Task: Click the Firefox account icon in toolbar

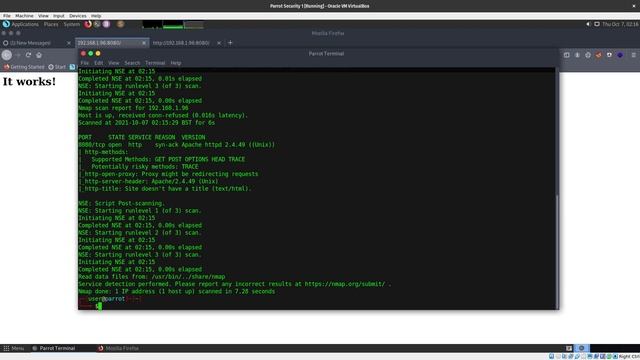Action: 577,55
